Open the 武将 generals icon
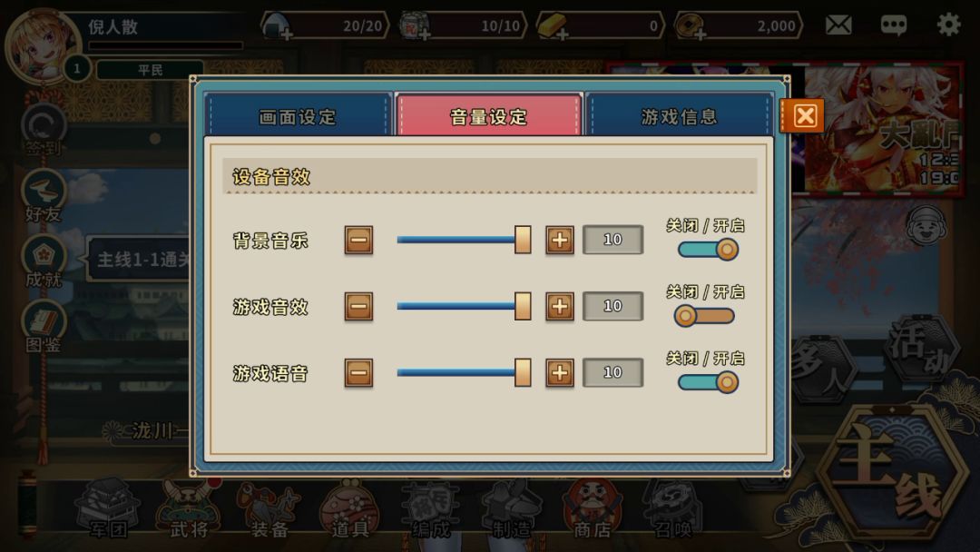Image resolution: width=980 pixels, height=552 pixels. tap(190, 509)
